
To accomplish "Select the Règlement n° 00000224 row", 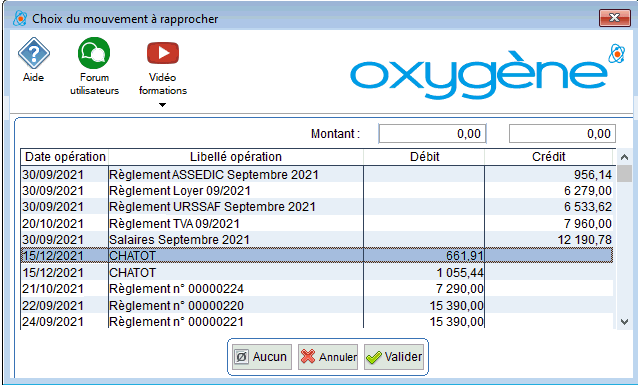I will pyautogui.click(x=317, y=289).
